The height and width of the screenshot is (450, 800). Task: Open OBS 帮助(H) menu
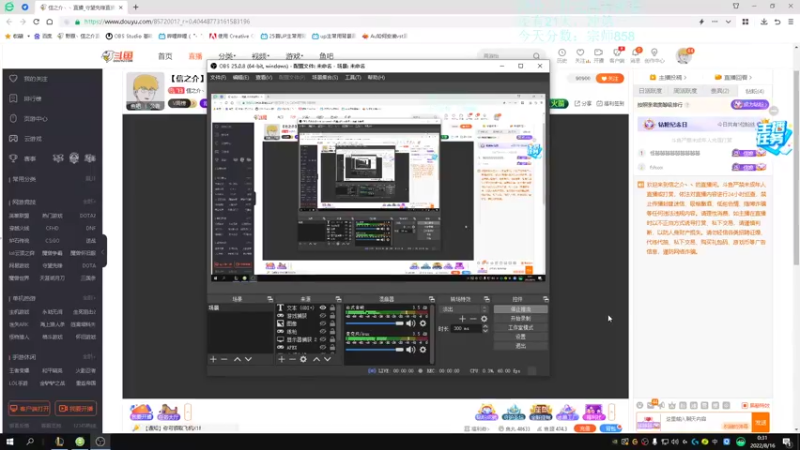376,78
